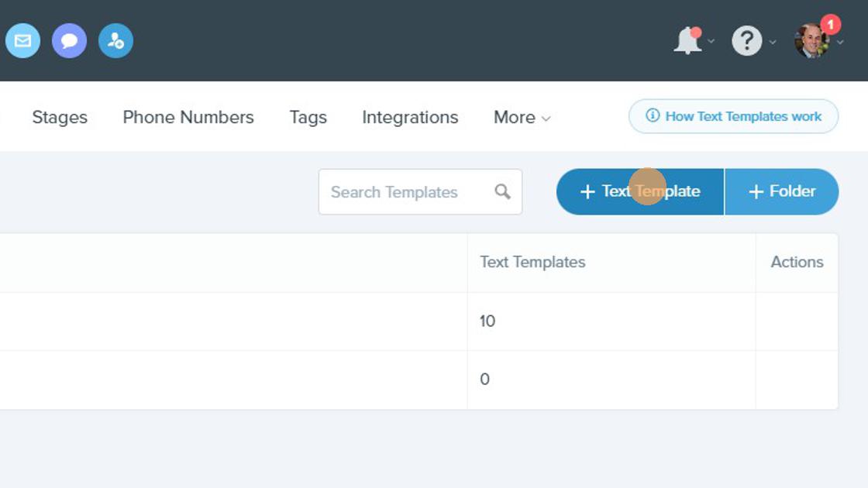The image size is (868, 488).
Task: Expand the notifications dropdown chevron
Action: [711, 41]
